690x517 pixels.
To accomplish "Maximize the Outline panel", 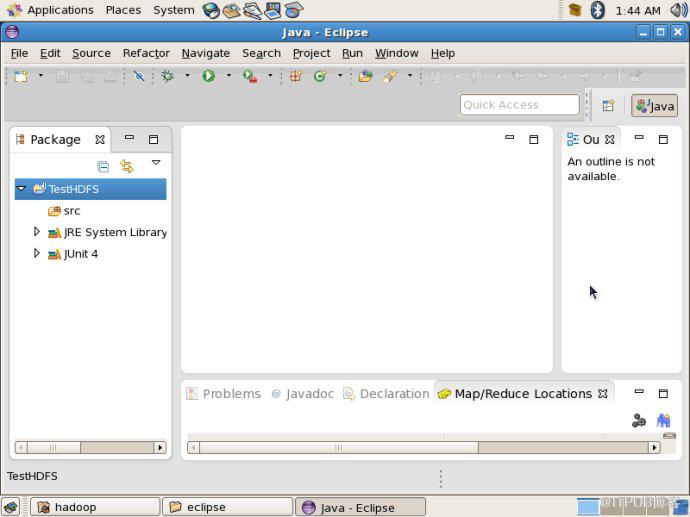I will coord(663,139).
